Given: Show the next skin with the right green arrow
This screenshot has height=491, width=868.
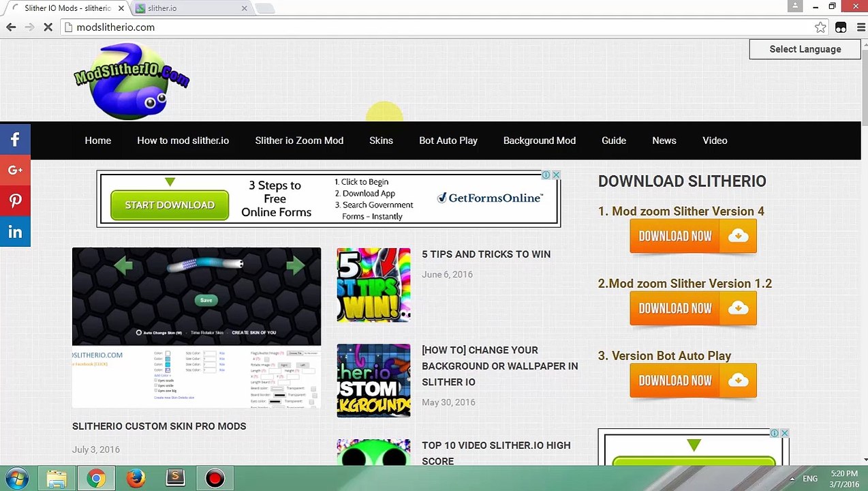Looking at the screenshot, I should (295, 265).
